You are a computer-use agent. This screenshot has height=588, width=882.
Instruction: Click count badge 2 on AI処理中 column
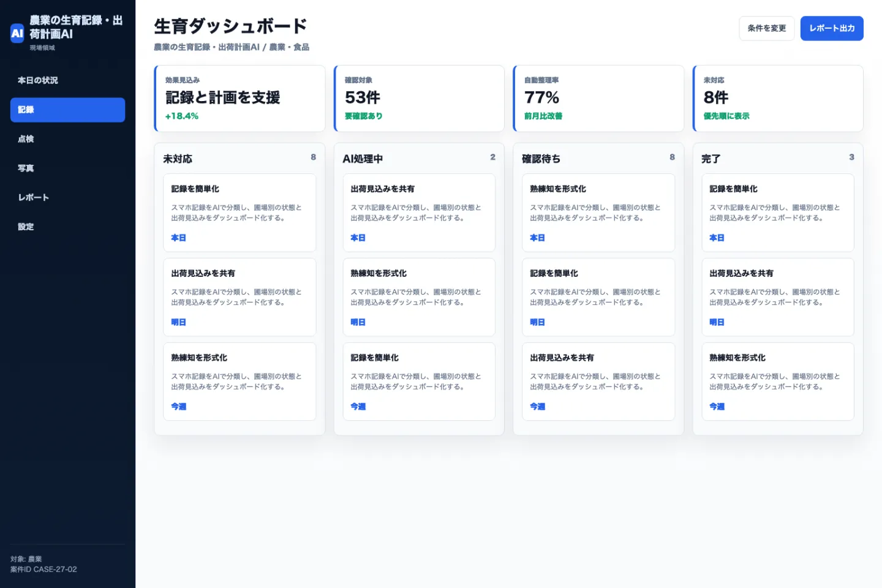coord(492,157)
